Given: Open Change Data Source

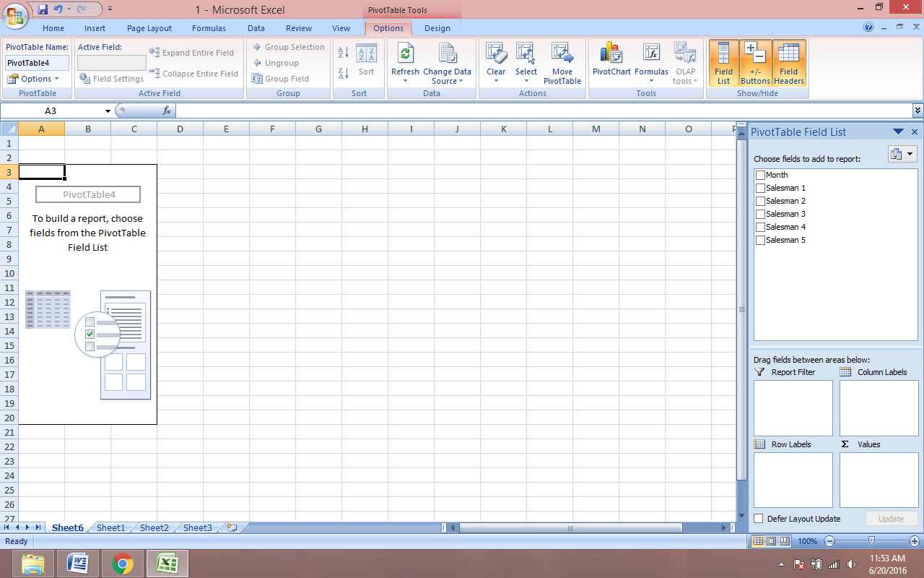Looking at the screenshot, I should [x=447, y=62].
